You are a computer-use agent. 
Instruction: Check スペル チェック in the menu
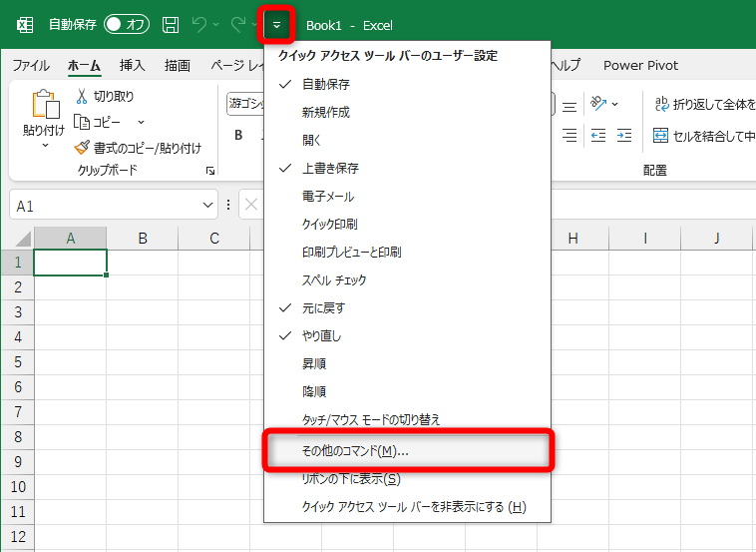click(x=407, y=280)
